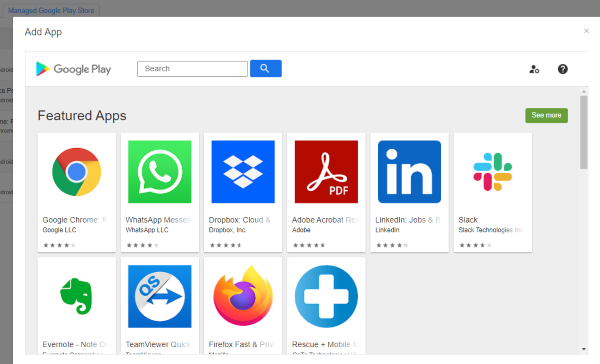The width and height of the screenshot is (600, 364).
Task: Open the Google Chrome app icon
Action: [x=77, y=172]
